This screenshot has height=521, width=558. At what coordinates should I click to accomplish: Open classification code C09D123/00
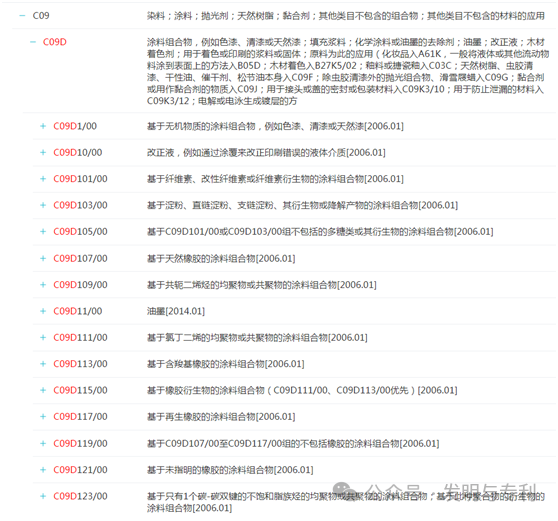(80, 496)
